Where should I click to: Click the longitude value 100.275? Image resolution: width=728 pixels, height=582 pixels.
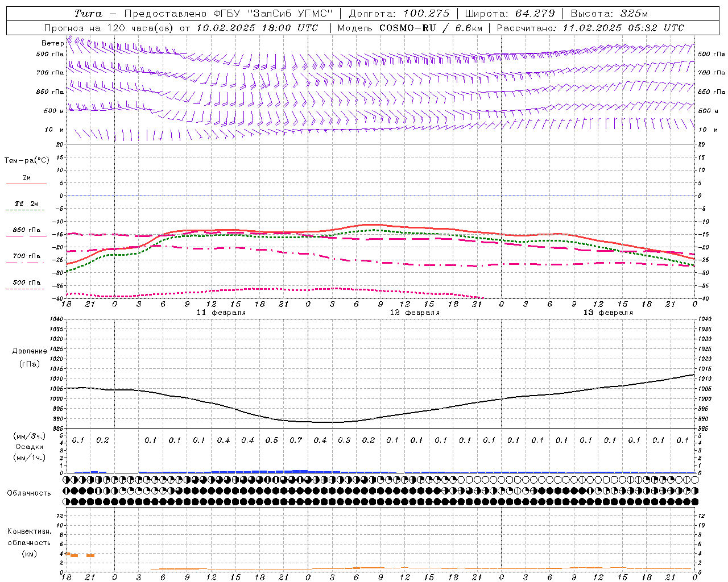tap(426, 14)
